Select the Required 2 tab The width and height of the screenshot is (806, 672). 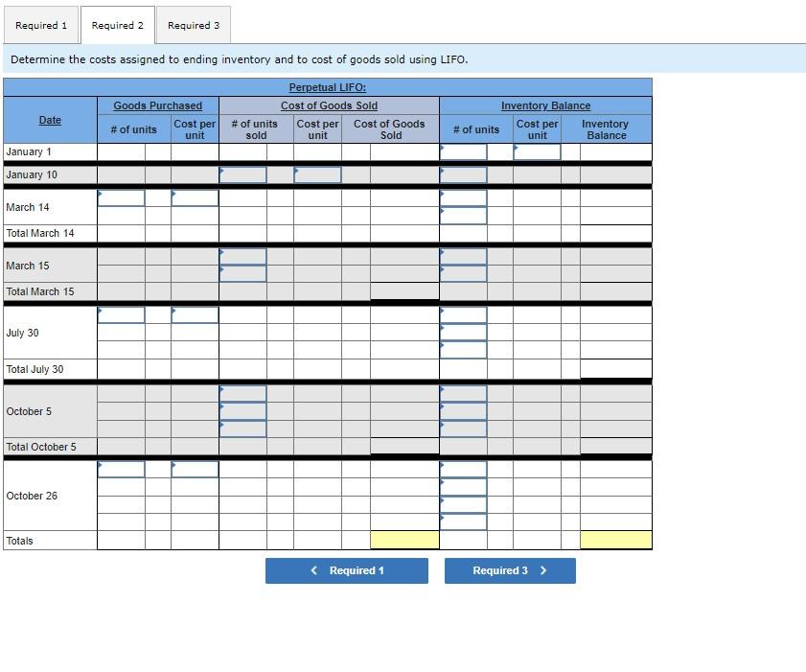coord(118,25)
